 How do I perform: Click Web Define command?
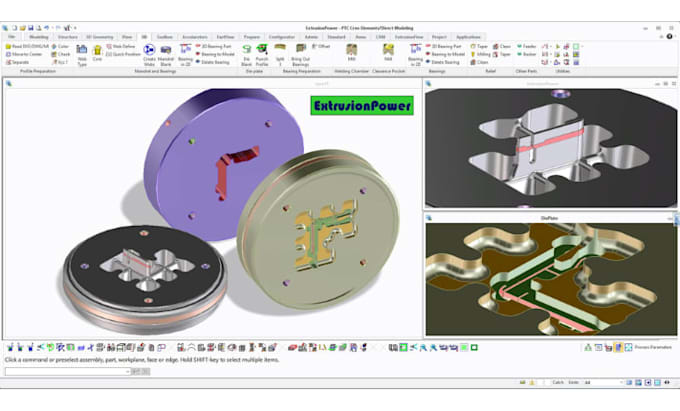121,46
